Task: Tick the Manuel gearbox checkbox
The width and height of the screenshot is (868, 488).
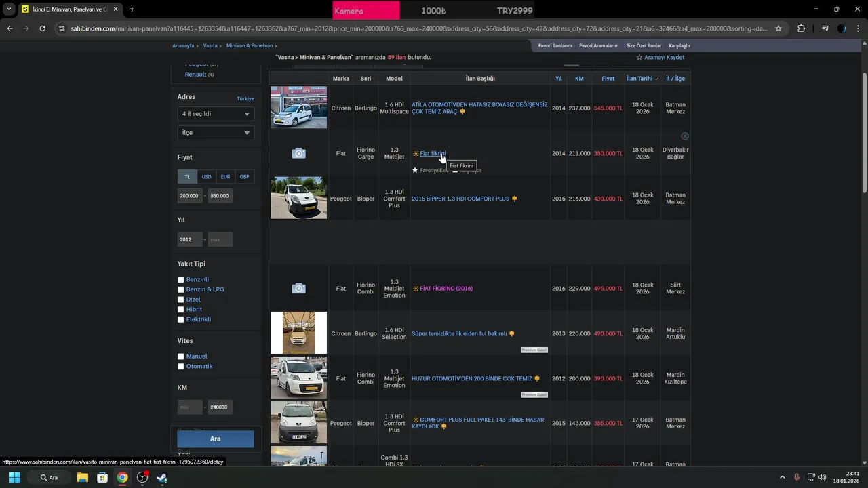Action: tap(181, 357)
